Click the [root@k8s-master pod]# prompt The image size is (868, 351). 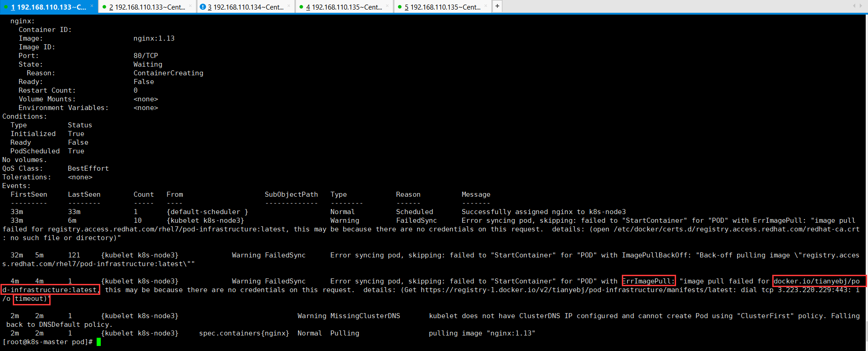coord(48,342)
